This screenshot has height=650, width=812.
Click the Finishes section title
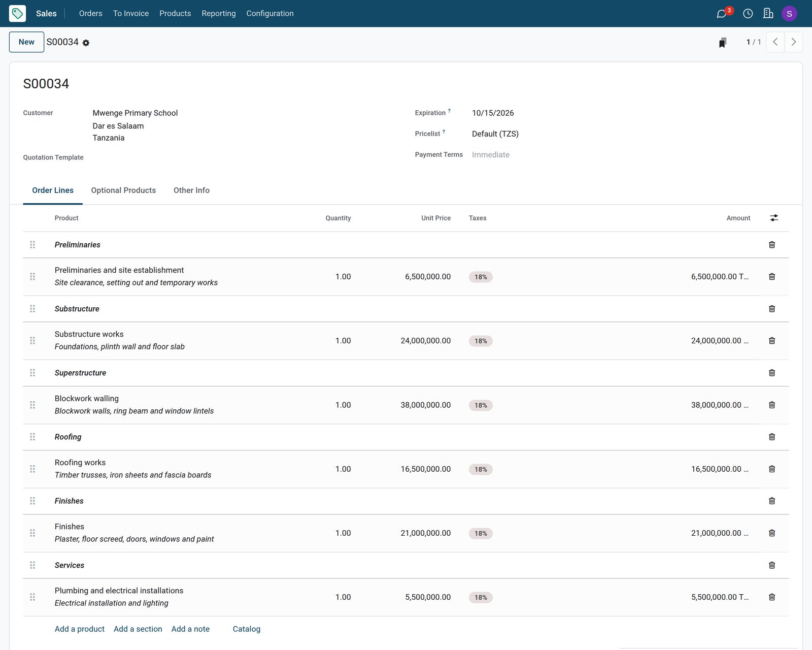click(x=69, y=501)
